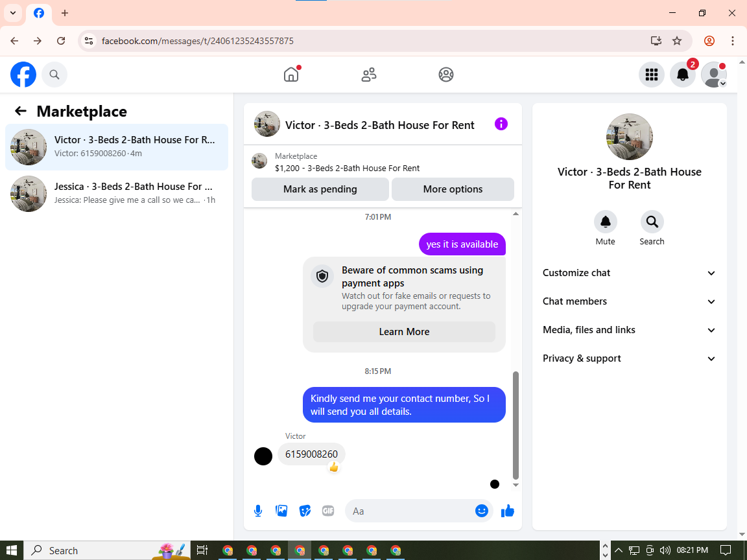The width and height of the screenshot is (747, 560).
Task: Show hidden system tray icons chevron
Action: 619,550
